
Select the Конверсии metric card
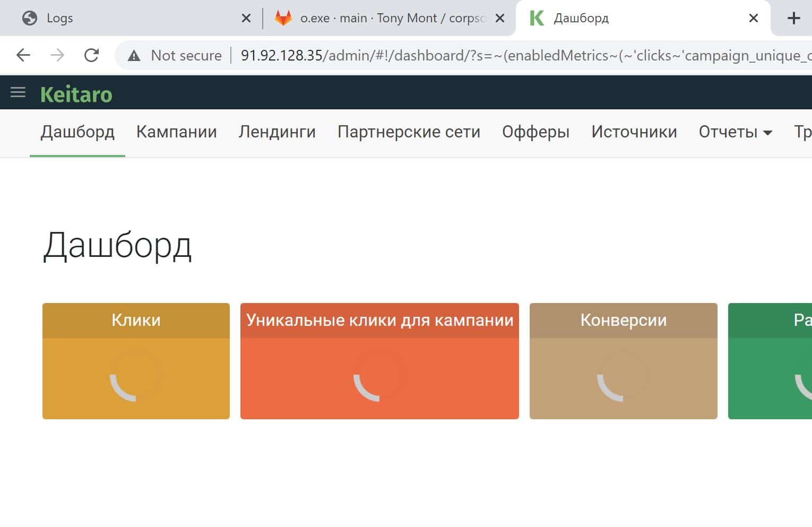click(x=624, y=361)
